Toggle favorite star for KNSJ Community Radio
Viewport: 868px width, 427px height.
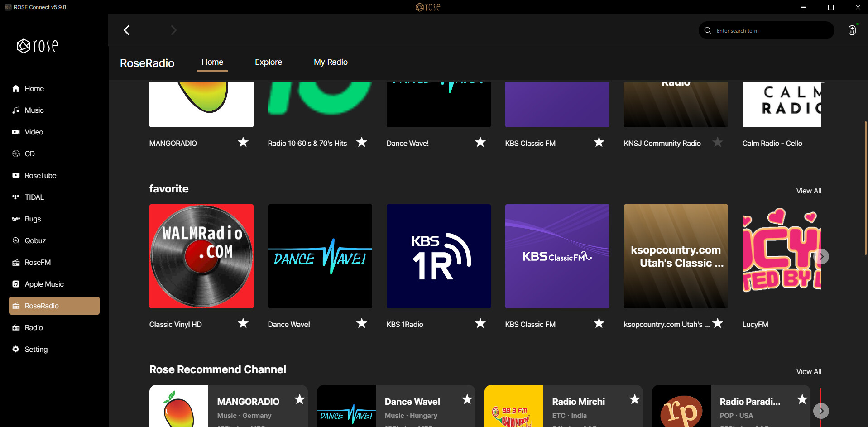(x=718, y=142)
